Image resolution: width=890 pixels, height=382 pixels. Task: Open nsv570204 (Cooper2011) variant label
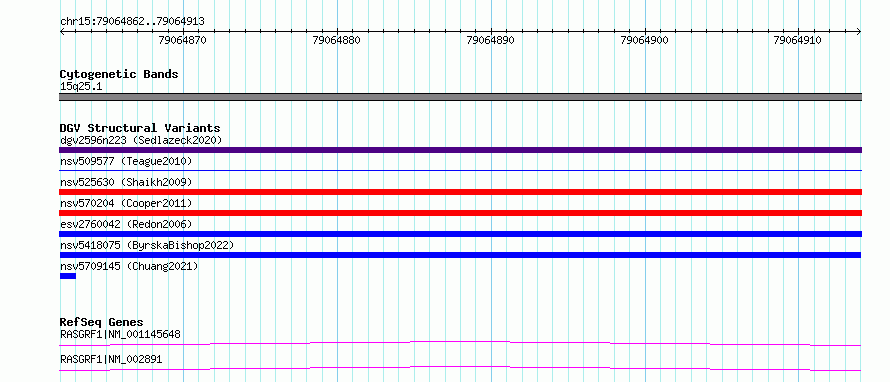click(126, 203)
